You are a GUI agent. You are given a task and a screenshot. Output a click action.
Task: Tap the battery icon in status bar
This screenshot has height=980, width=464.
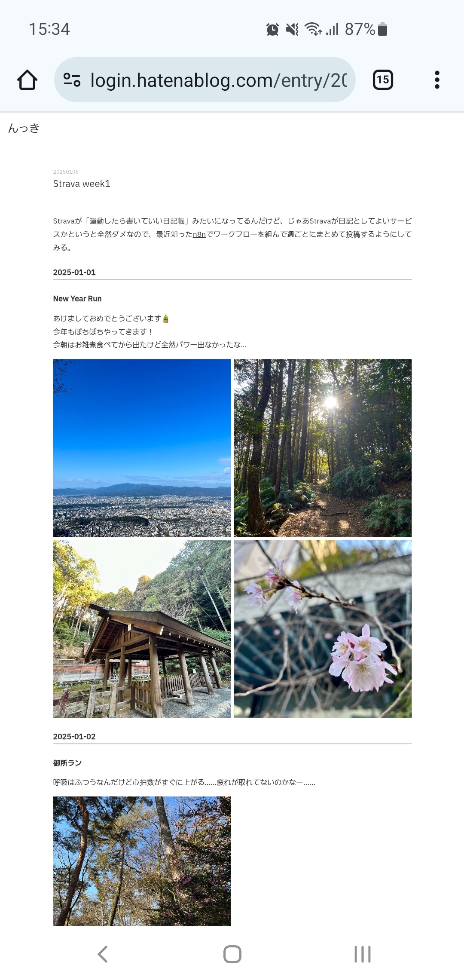(383, 29)
